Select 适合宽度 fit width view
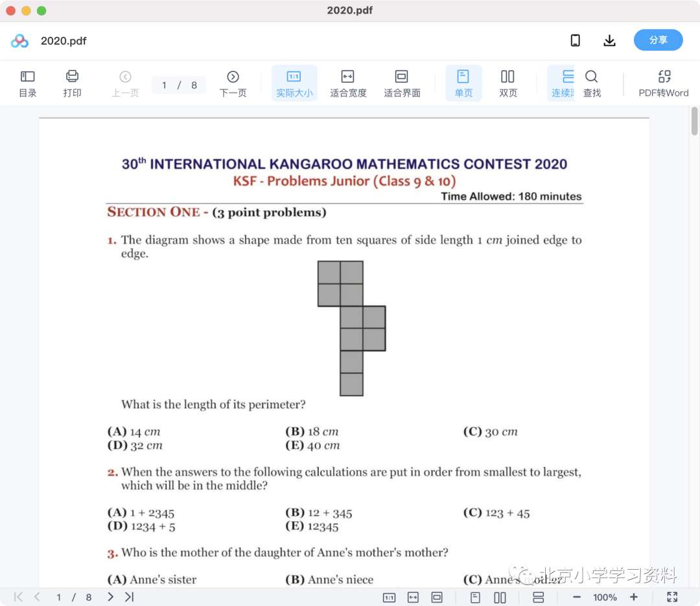The height and width of the screenshot is (606, 700). (x=348, y=84)
